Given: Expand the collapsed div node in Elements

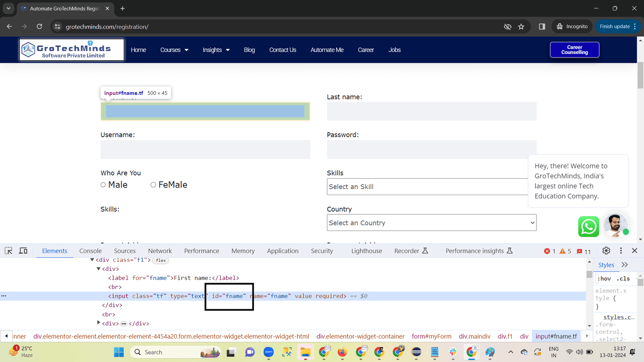Looking at the screenshot, I should point(99,323).
